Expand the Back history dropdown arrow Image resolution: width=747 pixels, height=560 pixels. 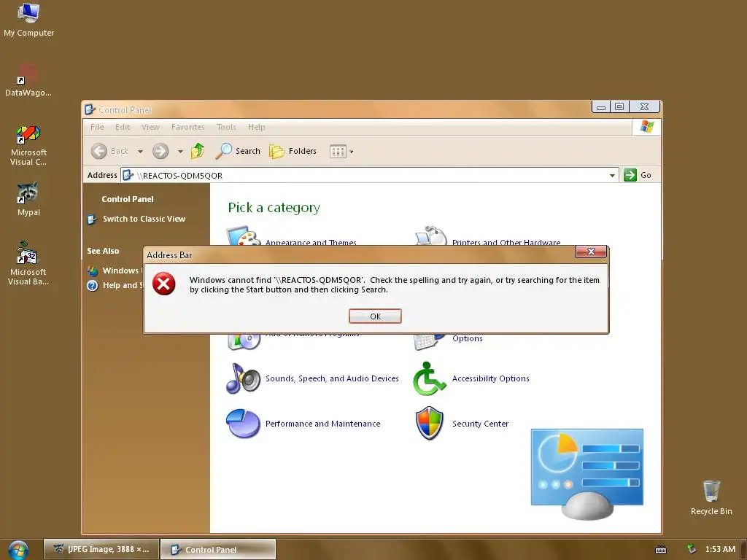140,152
